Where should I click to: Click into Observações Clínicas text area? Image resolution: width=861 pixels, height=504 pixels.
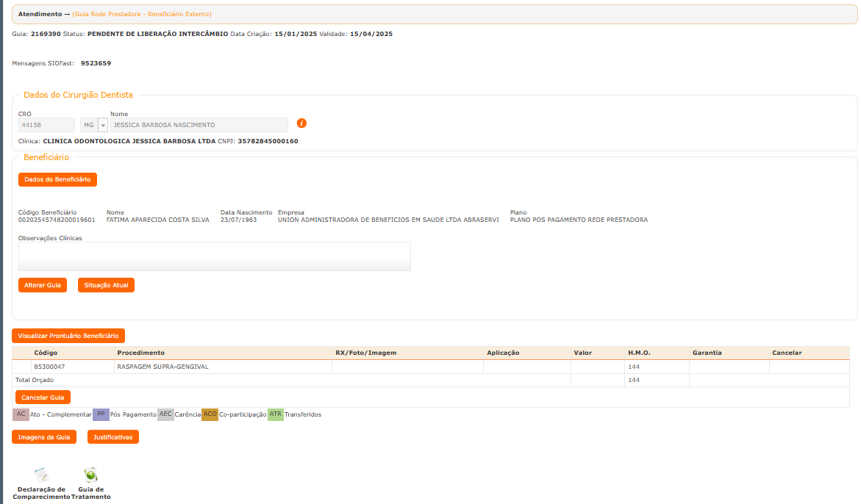(214, 256)
